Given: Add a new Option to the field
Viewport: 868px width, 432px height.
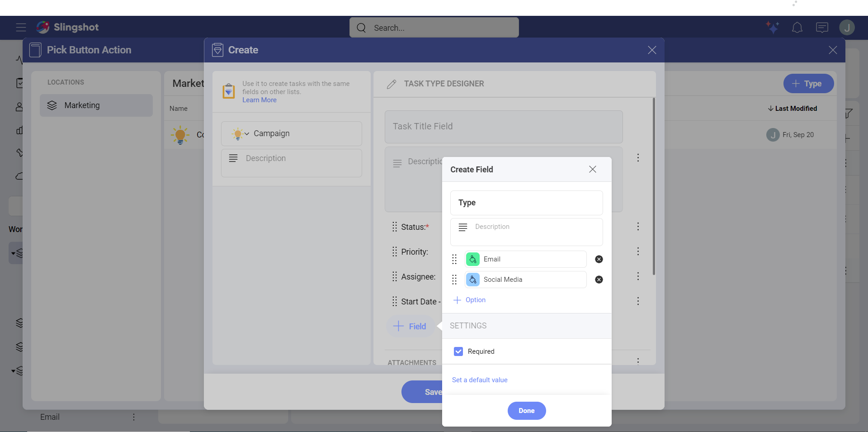Looking at the screenshot, I should 470,300.
